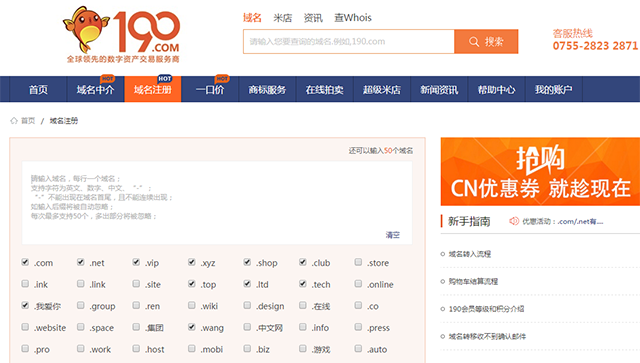The width and height of the screenshot is (640, 363).
Task: Check the .pro checkbox
Action: [x=25, y=348]
